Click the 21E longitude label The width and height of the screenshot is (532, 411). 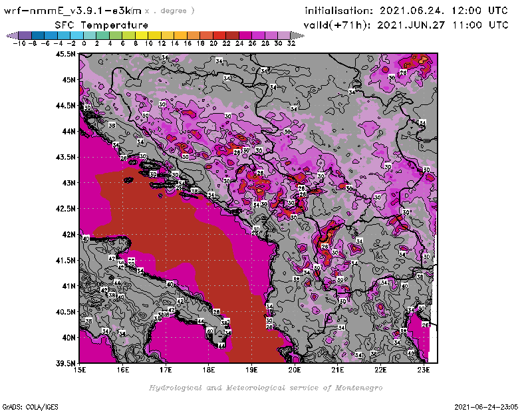pos(338,370)
